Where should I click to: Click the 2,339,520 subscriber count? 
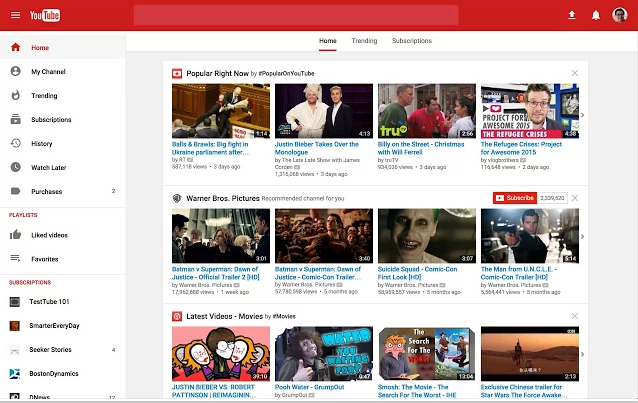tap(552, 198)
